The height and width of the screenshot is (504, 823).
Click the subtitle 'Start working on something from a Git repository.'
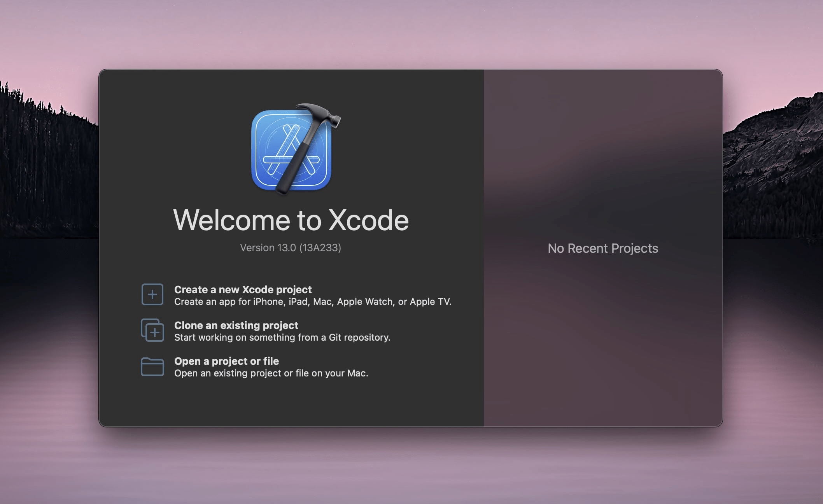coord(283,338)
